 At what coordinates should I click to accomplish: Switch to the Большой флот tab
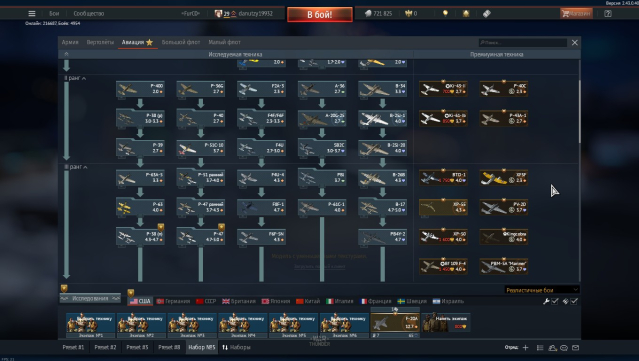[x=181, y=42]
